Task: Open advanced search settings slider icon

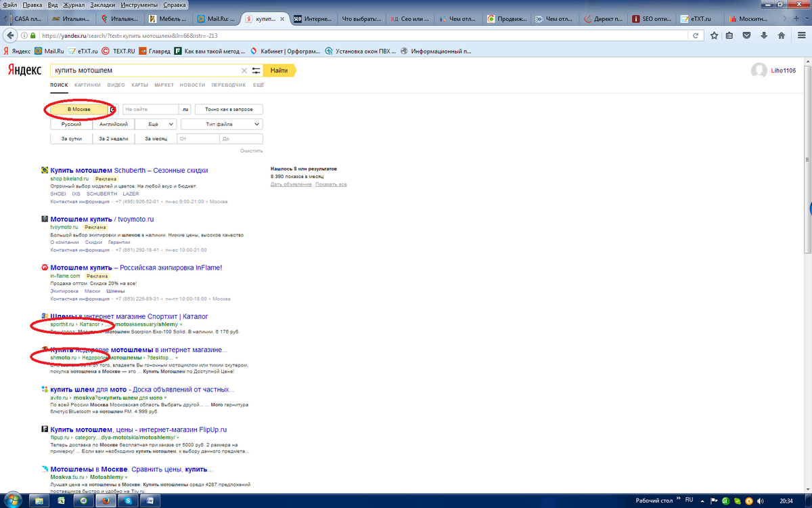Action: (x=256, y=70)
